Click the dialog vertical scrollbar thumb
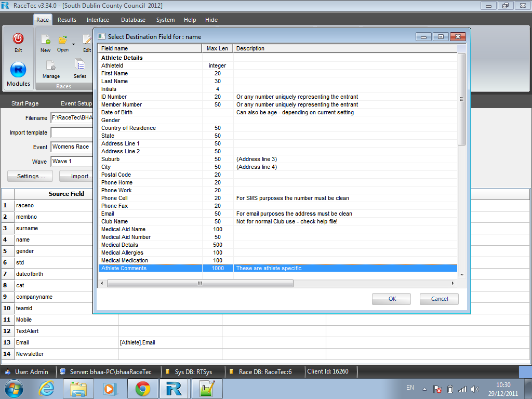Viewport: 532px width, 399px height. coord(461,99)
